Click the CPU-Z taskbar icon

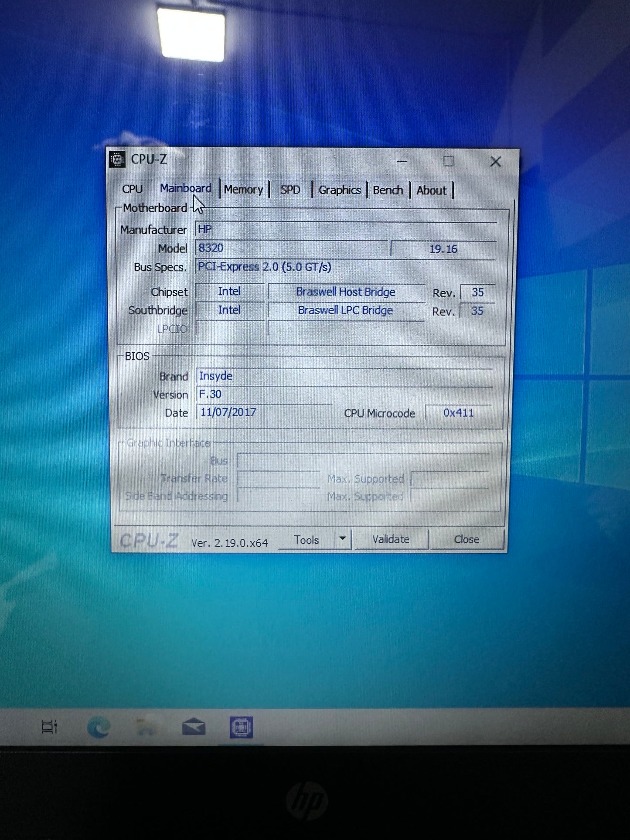241,727
